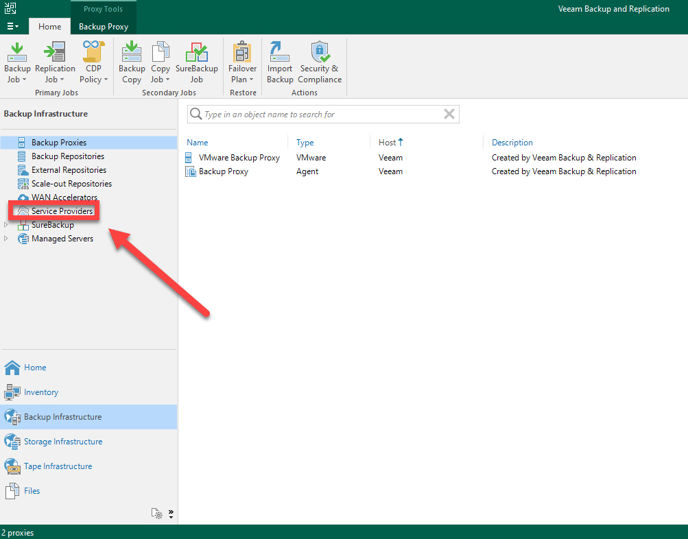The image size is (688, 539).
Task: Click the Scale-out Repositories tree icon
Action: click(x=23, y=183)
